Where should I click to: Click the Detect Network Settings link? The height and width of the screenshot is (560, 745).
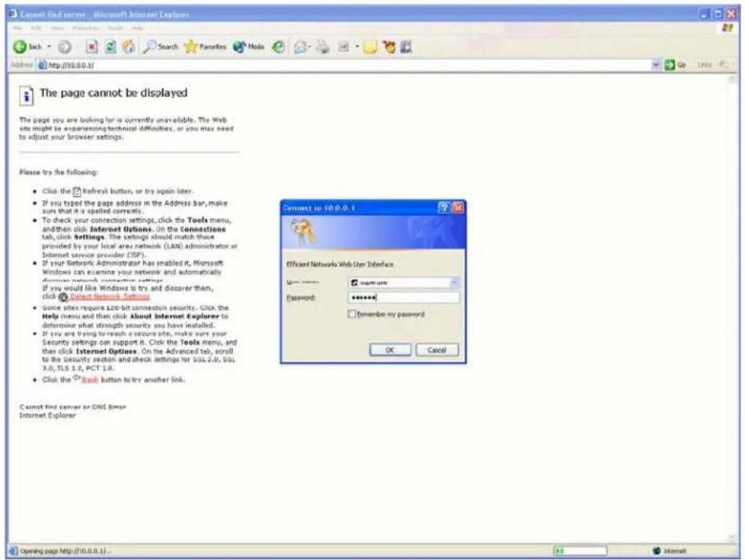pos(110,296)
